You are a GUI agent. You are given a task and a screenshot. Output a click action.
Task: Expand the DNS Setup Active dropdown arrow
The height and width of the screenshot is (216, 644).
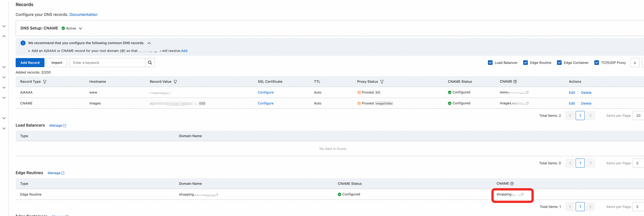pos(80,29)
